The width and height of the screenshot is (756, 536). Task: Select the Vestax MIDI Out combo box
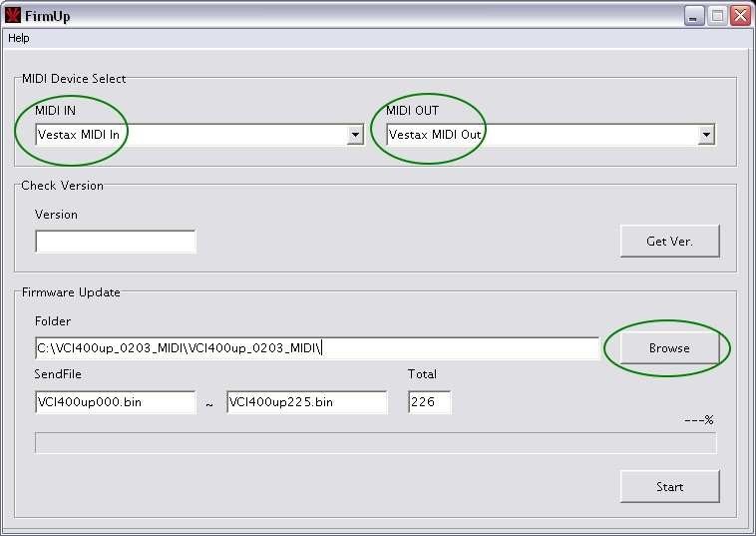point(551,135)
